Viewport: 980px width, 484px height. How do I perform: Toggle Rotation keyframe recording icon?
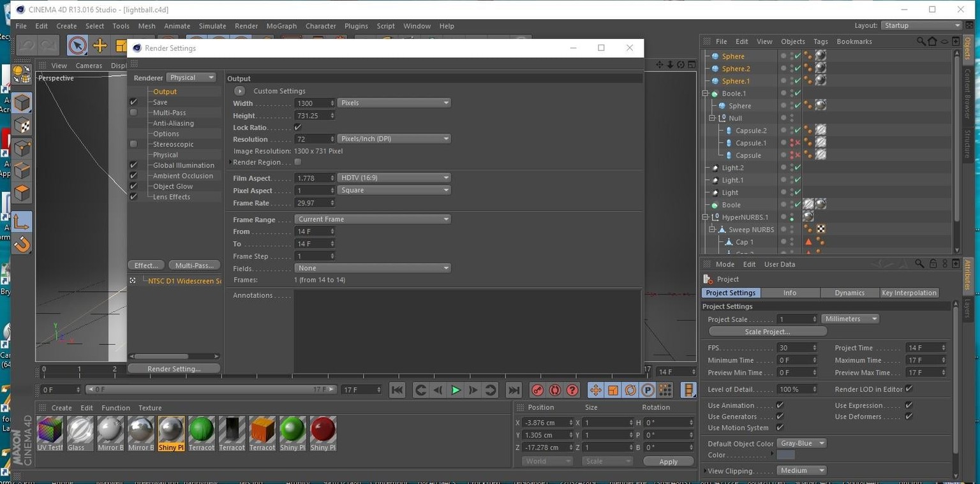(630, 390)
